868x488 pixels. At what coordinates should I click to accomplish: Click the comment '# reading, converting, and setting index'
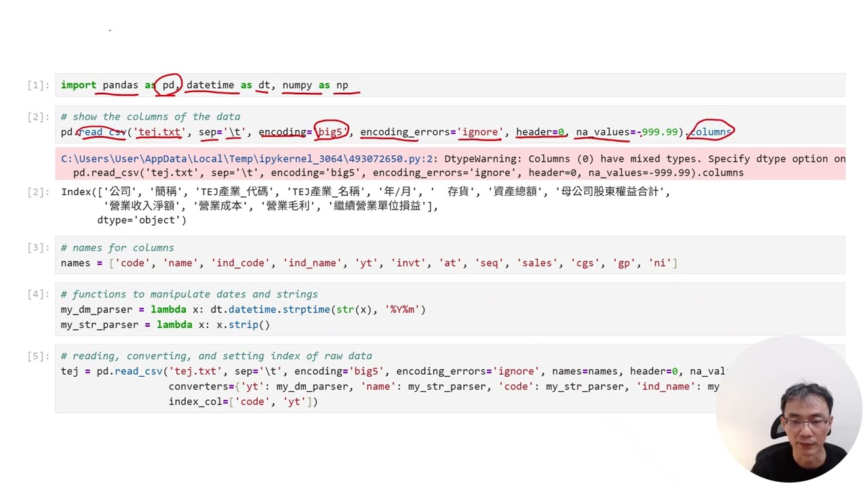coord(216,356)
